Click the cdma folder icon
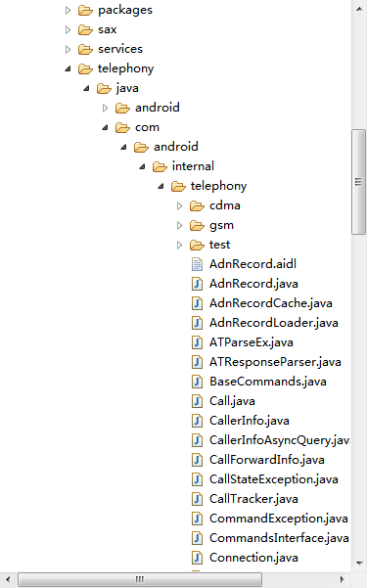 click(x=197, y=205)
